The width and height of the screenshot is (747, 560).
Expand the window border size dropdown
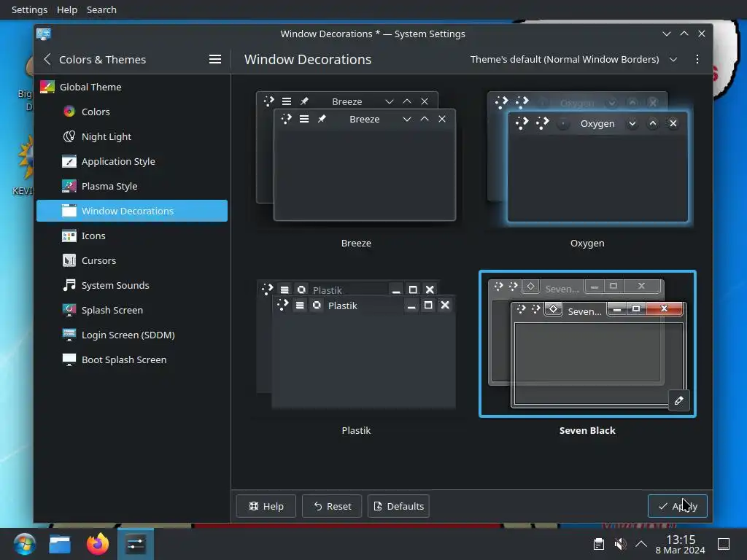click(x=573, y=59)
